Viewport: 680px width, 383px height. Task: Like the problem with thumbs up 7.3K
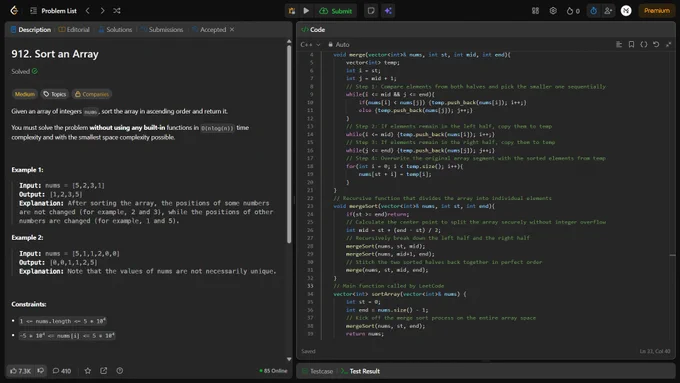pos(20,371)
